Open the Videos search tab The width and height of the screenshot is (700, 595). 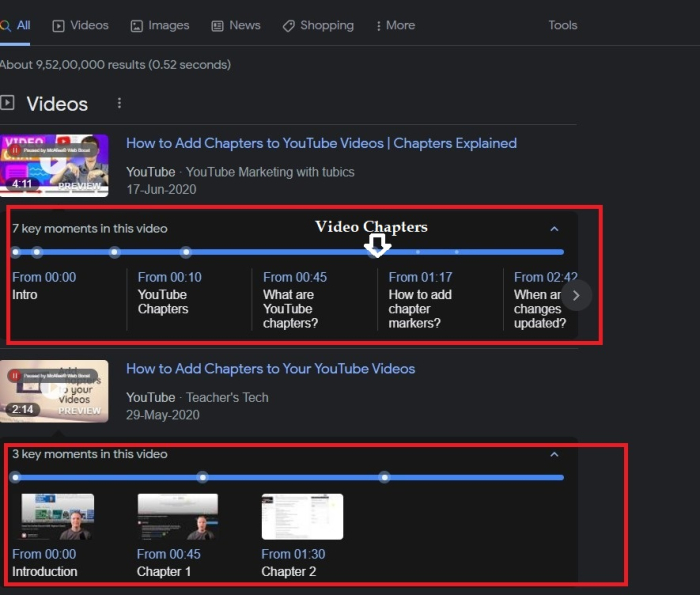tap(80, 25)
